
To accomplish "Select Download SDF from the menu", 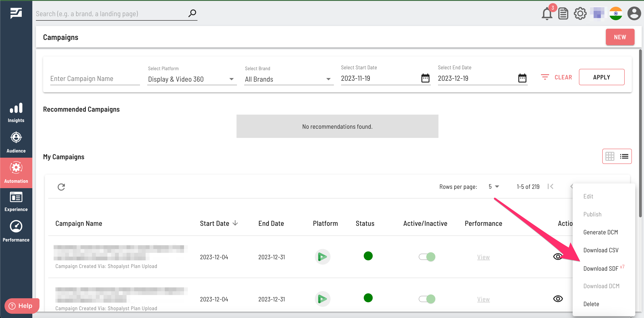I will [600, 268].
